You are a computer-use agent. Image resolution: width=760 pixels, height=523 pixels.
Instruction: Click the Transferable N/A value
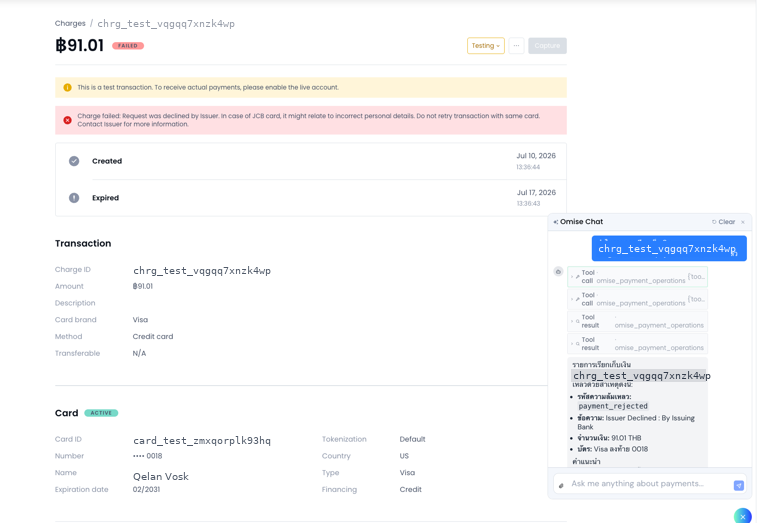click(x=139, y=353)
